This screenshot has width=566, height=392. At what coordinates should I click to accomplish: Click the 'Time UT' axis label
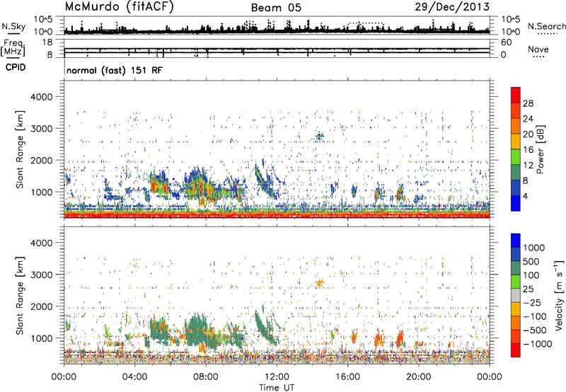pos(277,388)
